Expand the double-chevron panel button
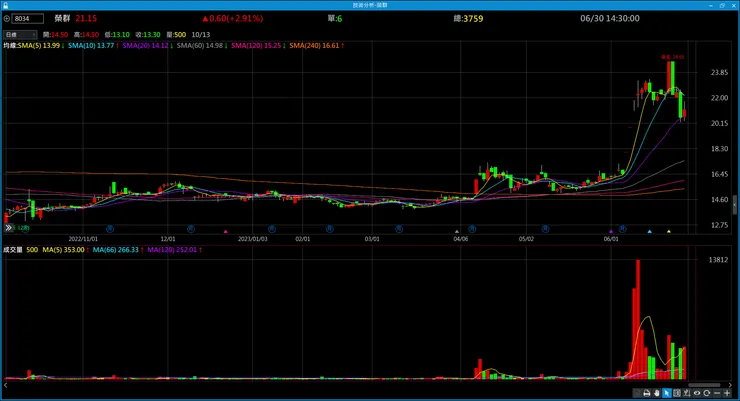This screenshot has height=401, width=740. click(8, 228)
